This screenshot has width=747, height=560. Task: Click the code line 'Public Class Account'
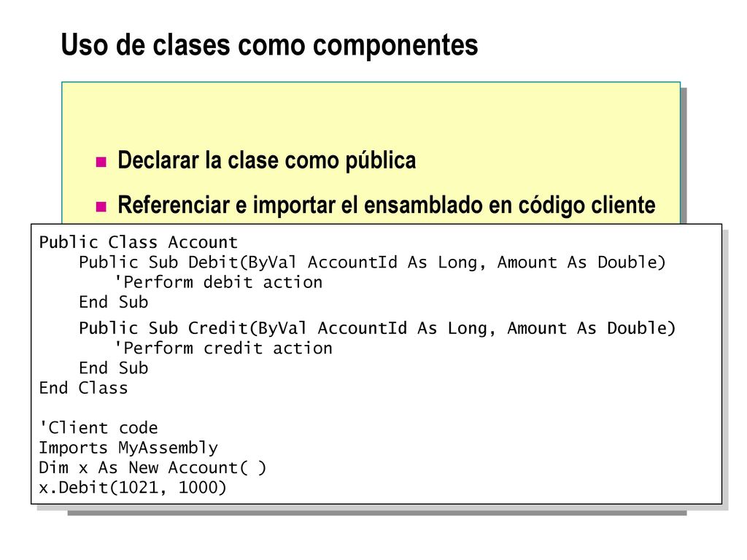point(138,242)
